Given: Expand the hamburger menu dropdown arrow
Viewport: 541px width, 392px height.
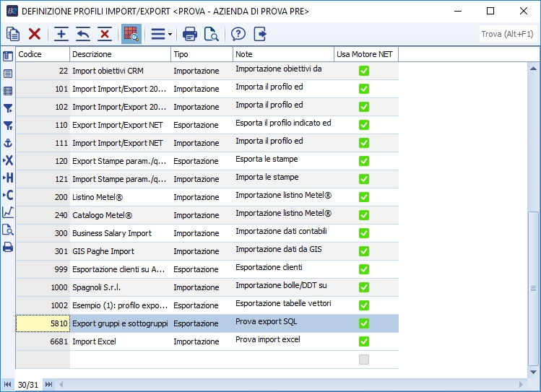Looking at the screenshot, I should pos(170,35).
